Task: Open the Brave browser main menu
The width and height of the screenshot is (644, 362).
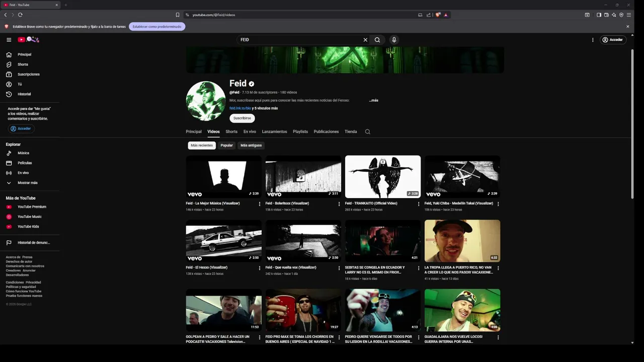Action: coord(629,15)
